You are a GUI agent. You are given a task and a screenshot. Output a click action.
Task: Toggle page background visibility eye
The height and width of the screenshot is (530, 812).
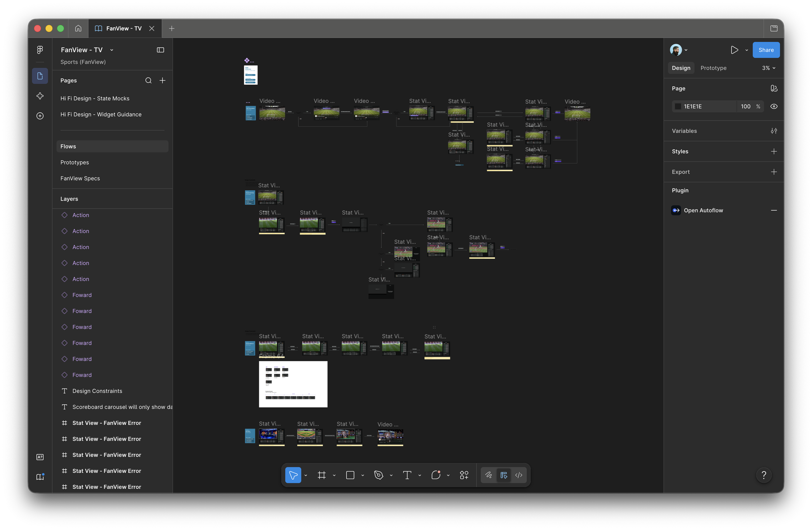(x=774, y=106)
